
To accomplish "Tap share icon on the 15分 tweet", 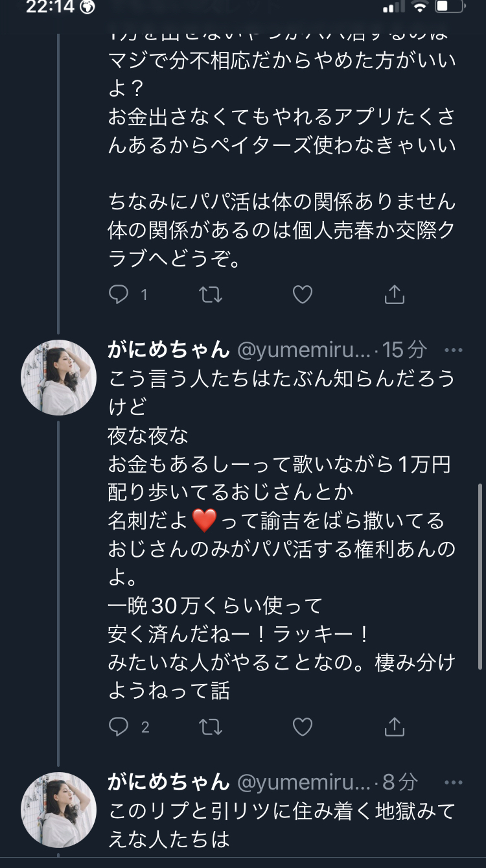I will (x=394, y=727).
